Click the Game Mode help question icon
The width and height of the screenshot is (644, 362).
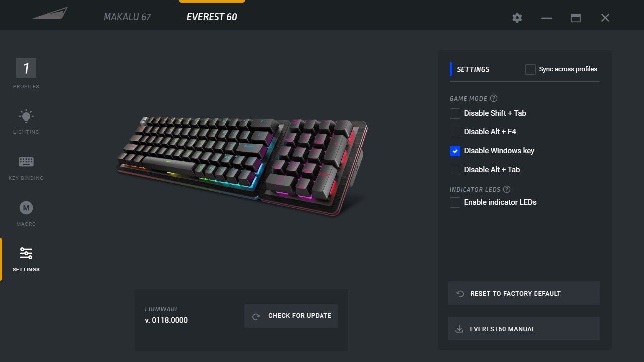(x=494, y=98)
